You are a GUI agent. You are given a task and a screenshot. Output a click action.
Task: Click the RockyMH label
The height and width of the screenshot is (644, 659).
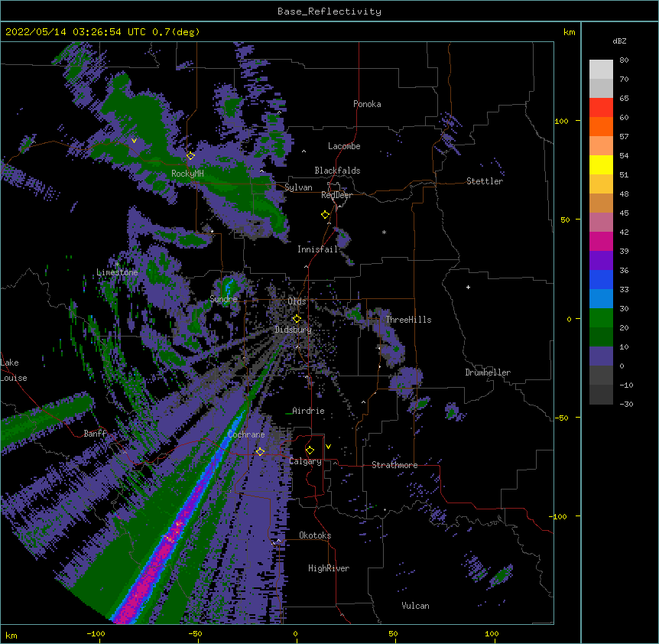[x=187, y=174]
